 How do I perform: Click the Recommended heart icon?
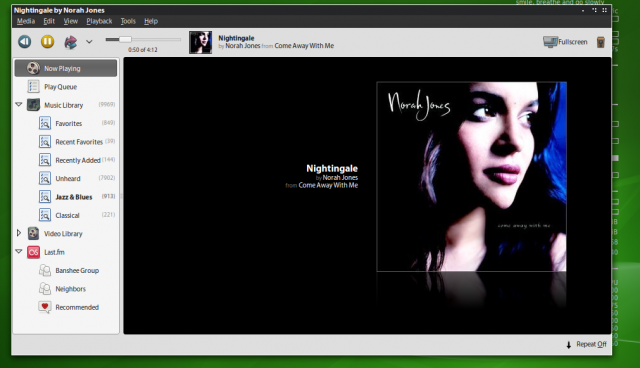pos(44,307)
